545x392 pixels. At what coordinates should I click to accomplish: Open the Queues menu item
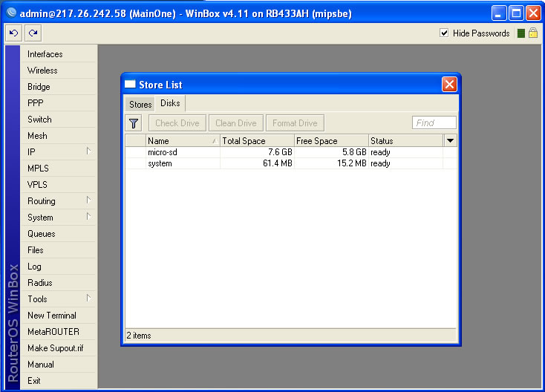[x=58, y=234]
